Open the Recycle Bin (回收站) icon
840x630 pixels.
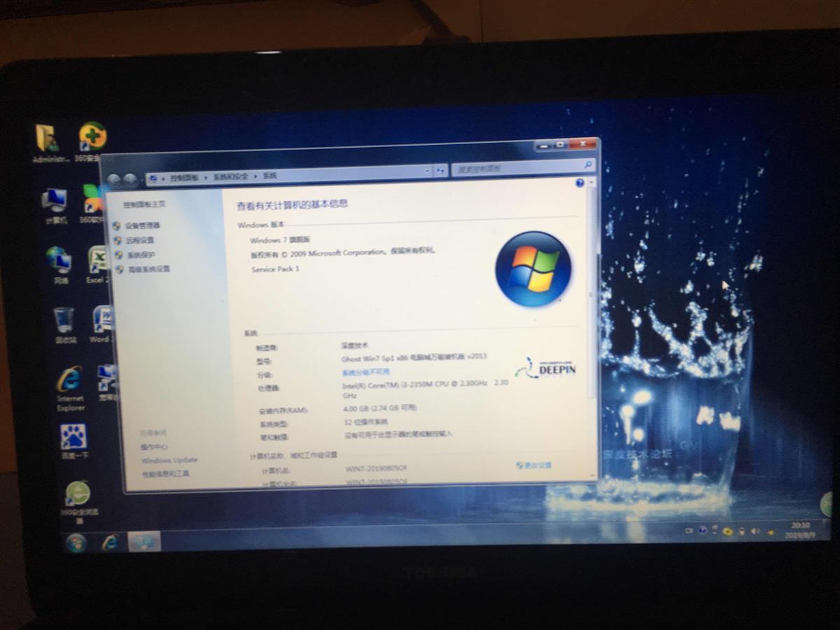point(64,325)
